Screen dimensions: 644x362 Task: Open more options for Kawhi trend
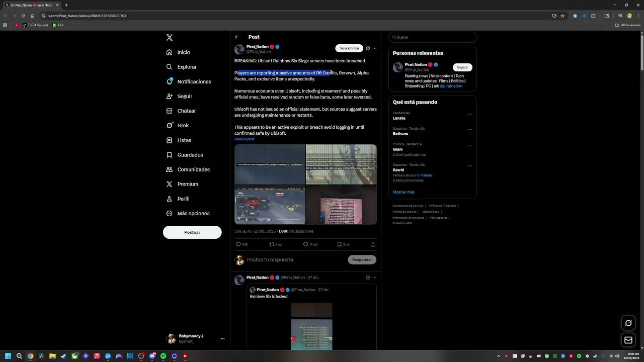click(x=470, y=166)
